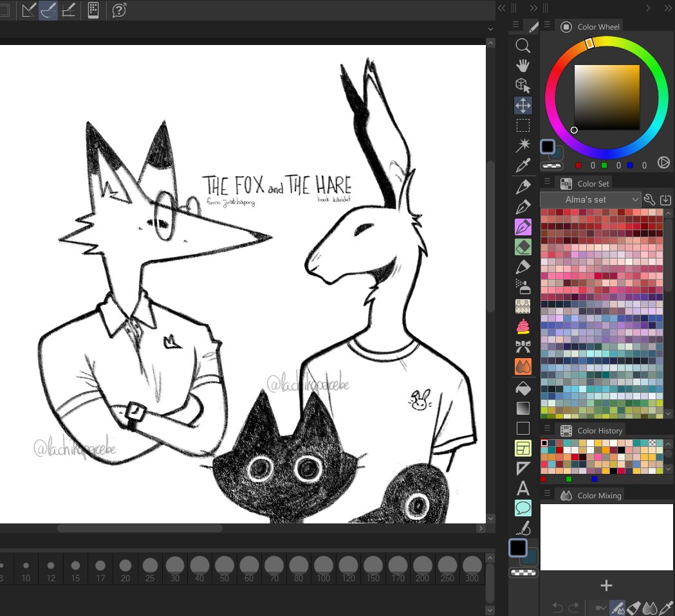This screenshot has height=616, width=675.
Task: Select Color Mixing eraser tool
Action: coord(634,608)
